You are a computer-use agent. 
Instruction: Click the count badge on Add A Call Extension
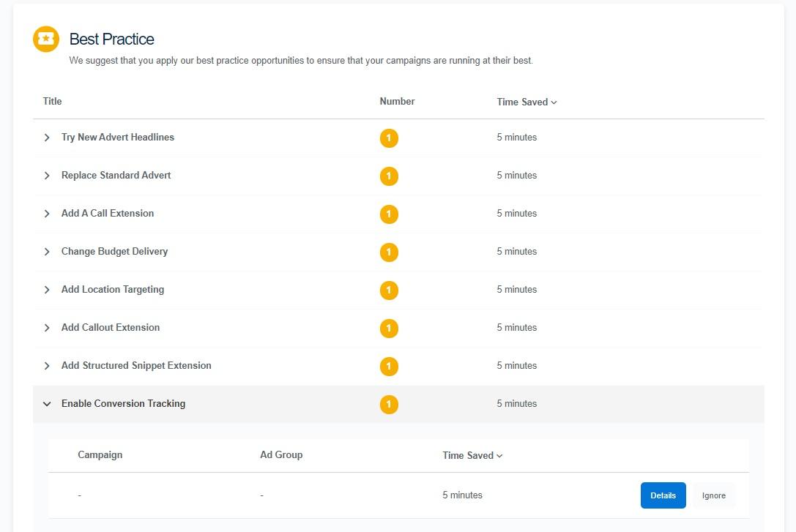389,214
